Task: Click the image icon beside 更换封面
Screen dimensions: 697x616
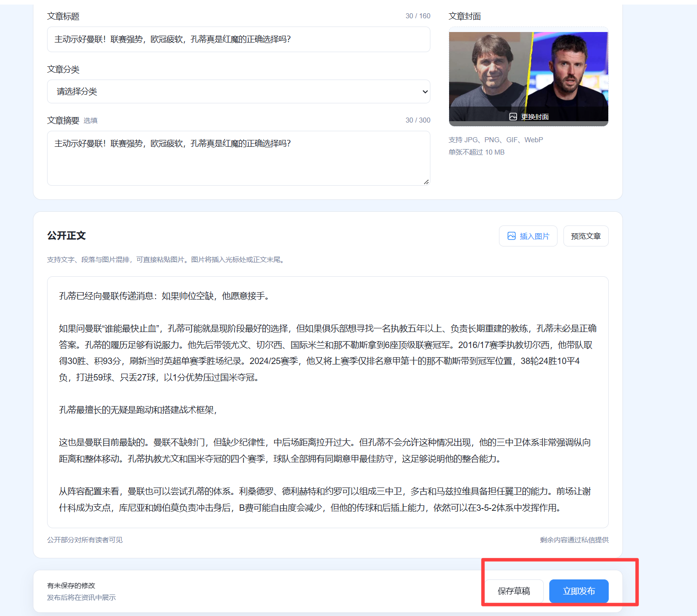Action: [x=513, y=117]
